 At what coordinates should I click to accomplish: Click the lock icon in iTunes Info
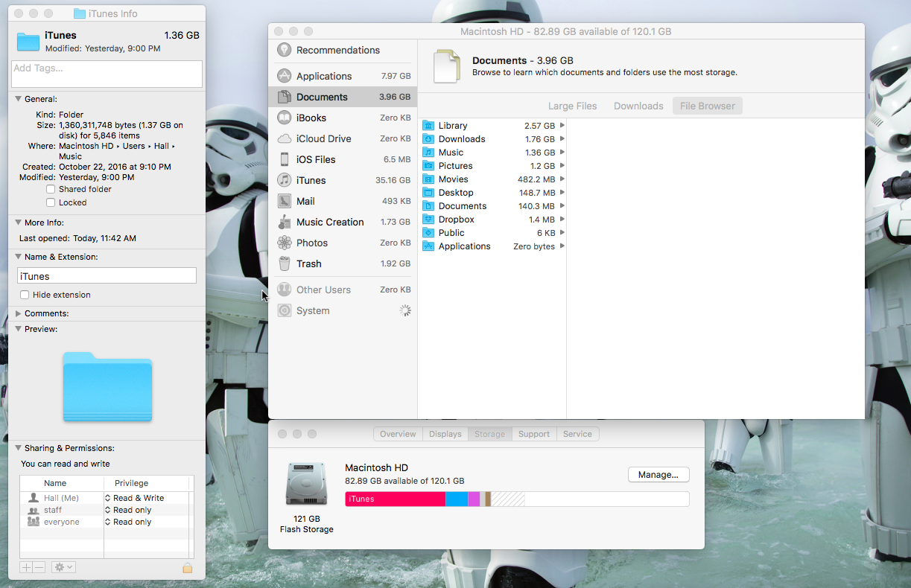pos(187,568)
